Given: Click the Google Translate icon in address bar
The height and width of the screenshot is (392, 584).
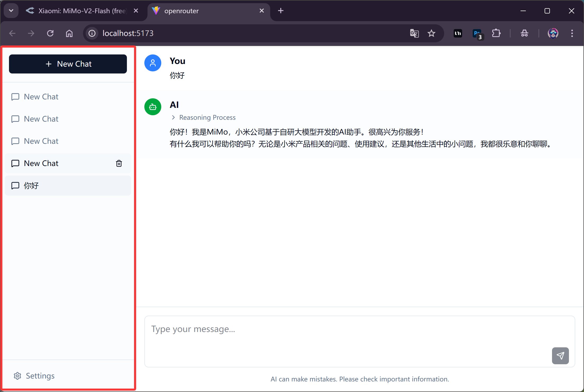Looking at the screenshot, I should click(414, 33).
